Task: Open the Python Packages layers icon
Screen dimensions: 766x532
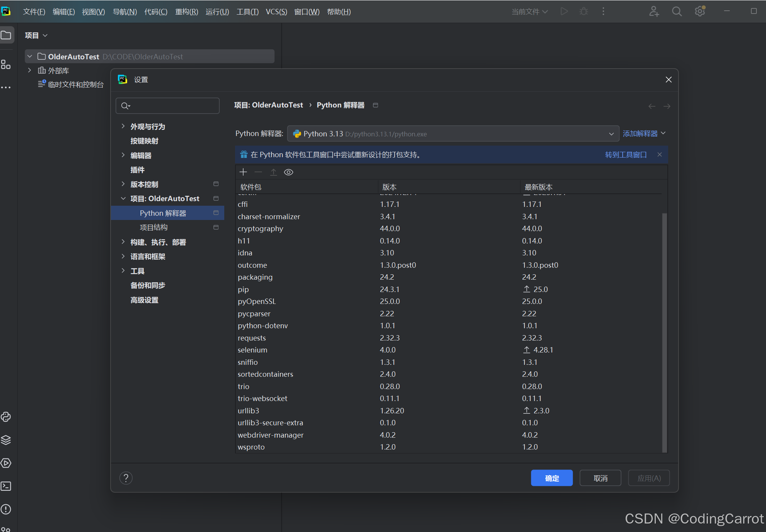Action: (x=6, y=440)
